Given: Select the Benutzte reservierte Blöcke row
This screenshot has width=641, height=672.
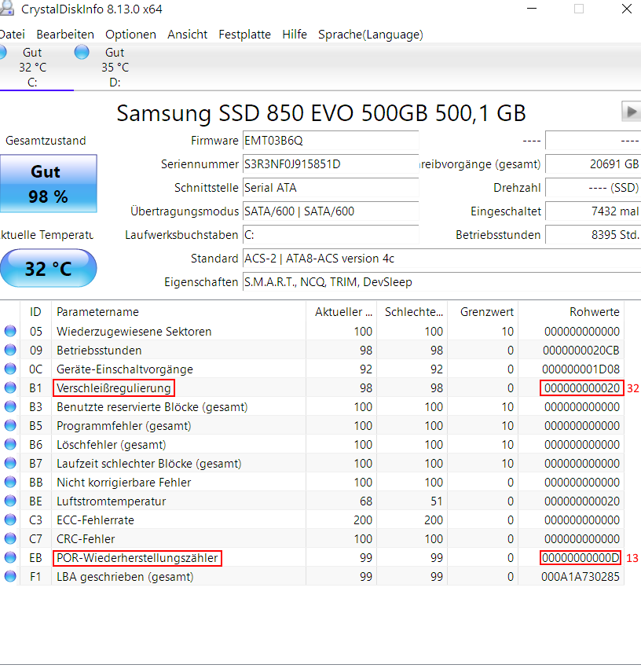Looking at the screenshot, I should pos(312,406).
